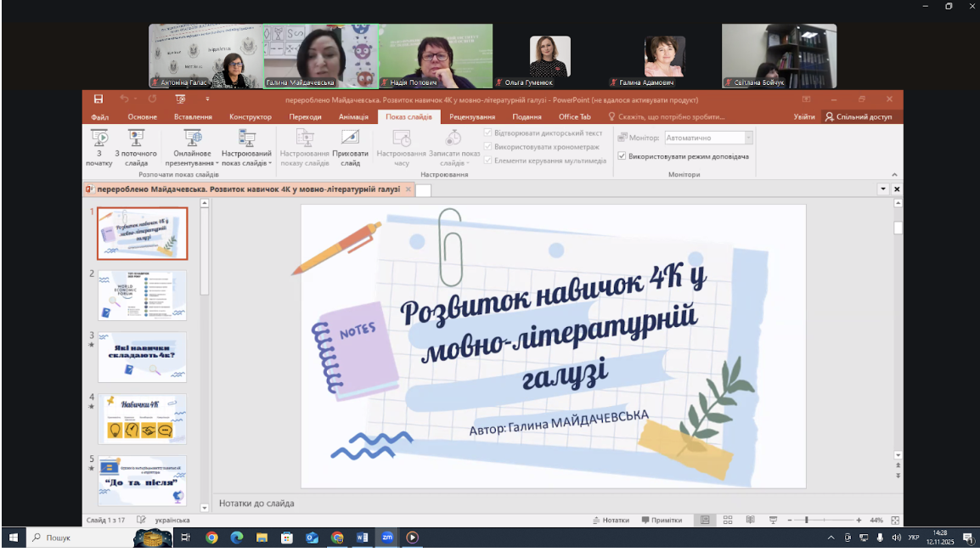Expand Онлайнове презентування dropdown arrow

[x=217, y=164]
